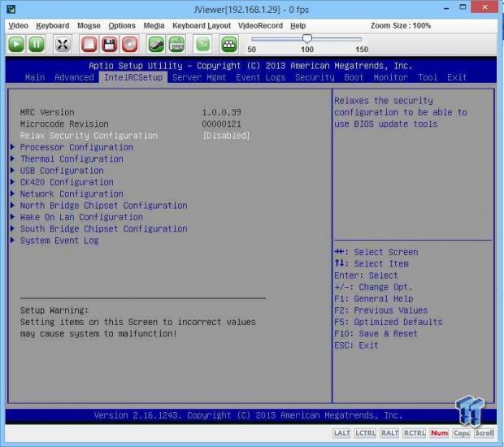Viewport: 504px width, 447px height.
Task: Click arrow beside System Event Log
Action: click(x=12, y=240)
